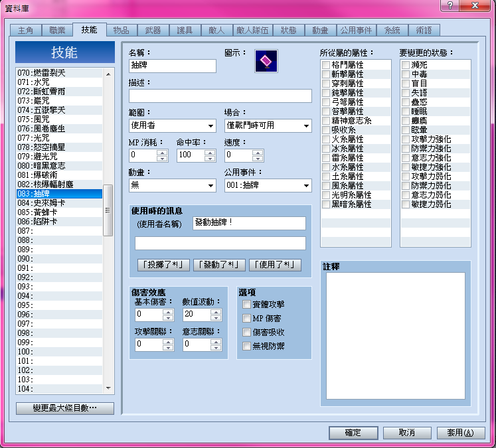Increase 意志關聯 with up arrow
Screen dimensions: 496x448
pos(216,341)
